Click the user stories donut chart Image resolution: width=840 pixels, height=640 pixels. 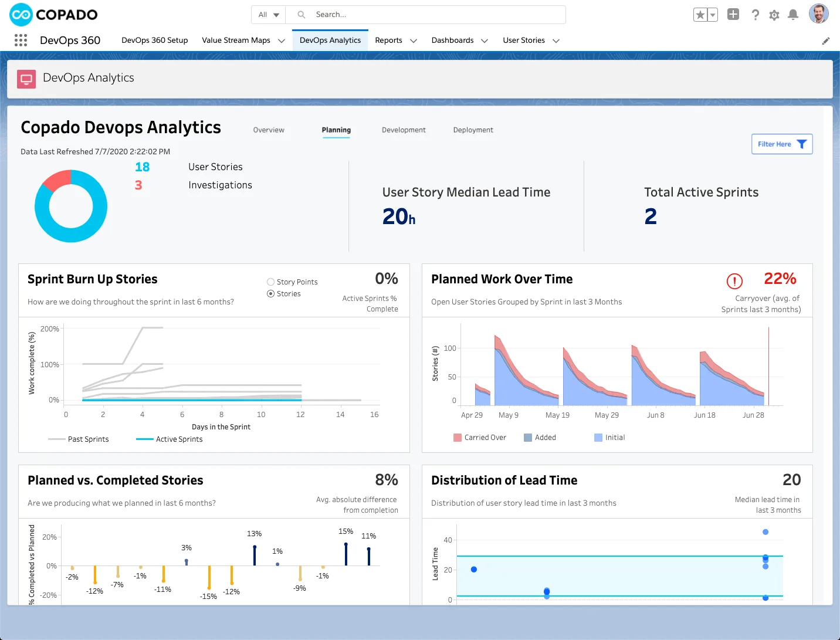(71, 206)
